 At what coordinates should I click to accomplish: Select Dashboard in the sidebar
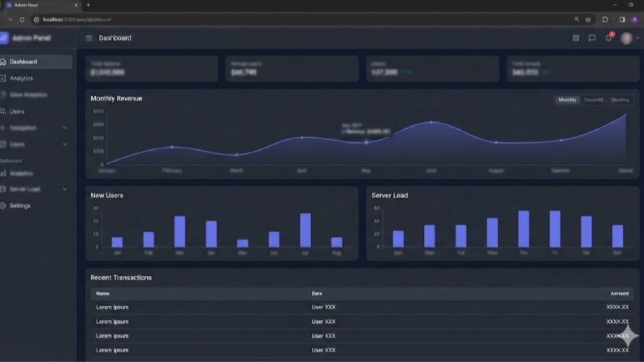coord(36,62)
